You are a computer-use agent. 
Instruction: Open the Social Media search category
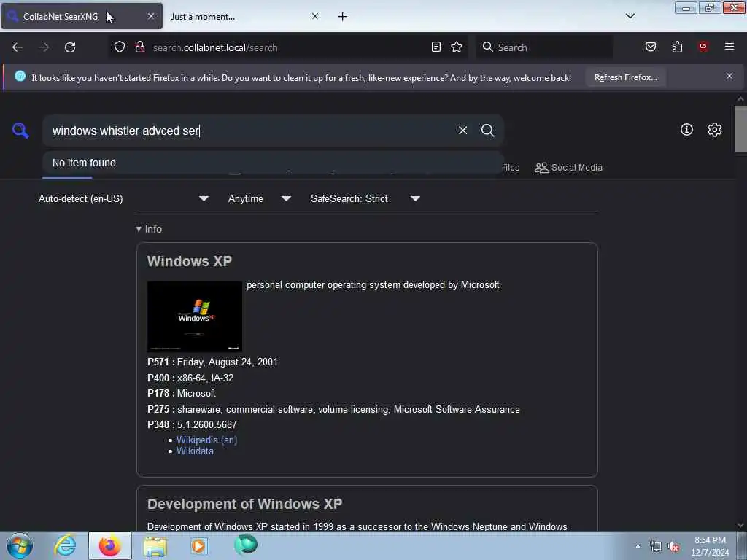click(x=568, y=168)
